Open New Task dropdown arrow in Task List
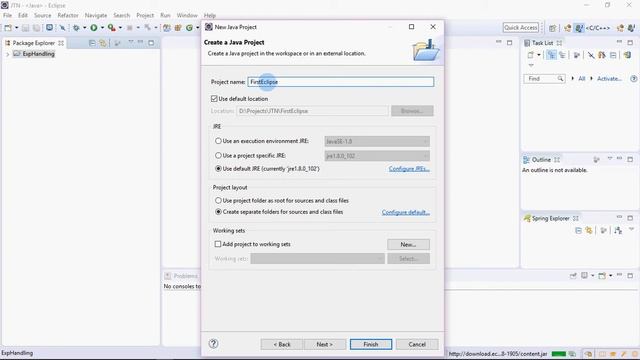Viewport: 640px width, 360px height. pyautogui.click(x=539, y=55)
